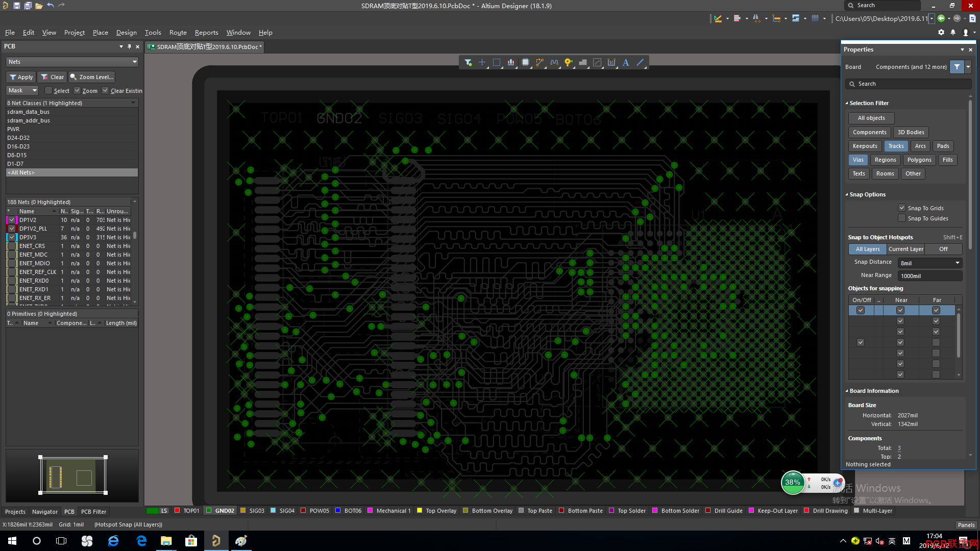980x551 pixels.
Task: Choose the place text string tool
Action: point(626,62)
